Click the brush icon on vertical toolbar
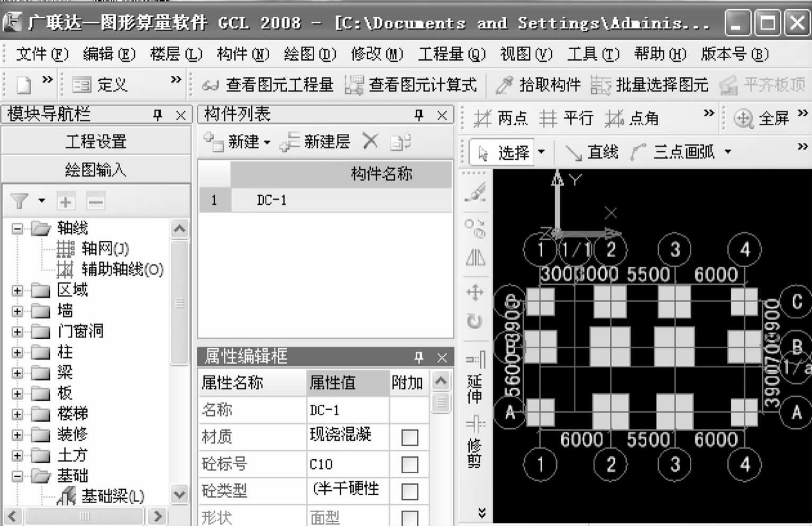The height and width of the screenshot is (526, 812). (475, 193)
